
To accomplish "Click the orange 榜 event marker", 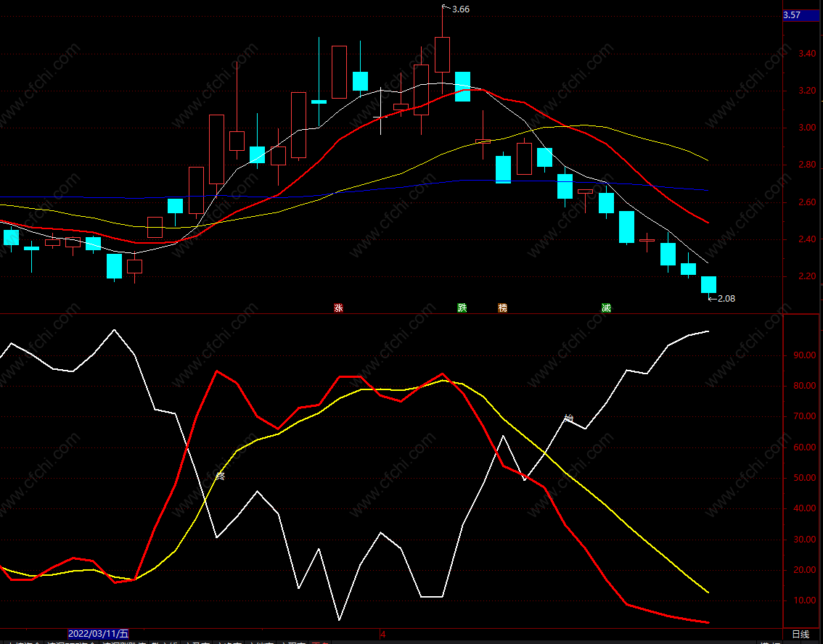I will click(x=503, y=307).
